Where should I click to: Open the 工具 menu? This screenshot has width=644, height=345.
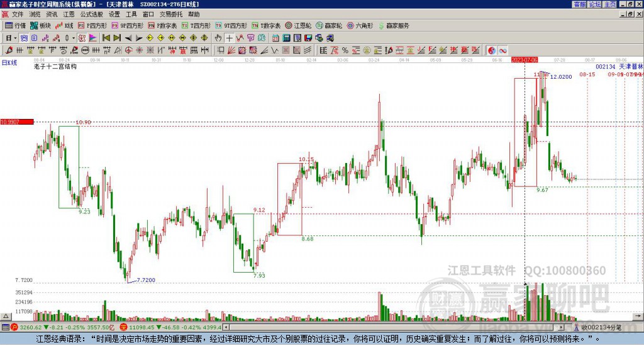pos(131,14)
